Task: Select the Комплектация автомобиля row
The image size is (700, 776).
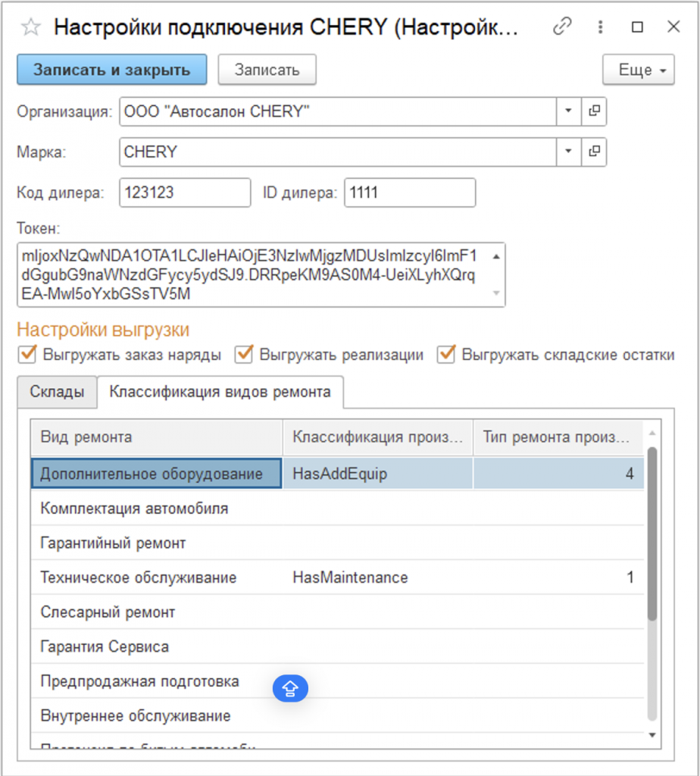Action: pos(337,508)
